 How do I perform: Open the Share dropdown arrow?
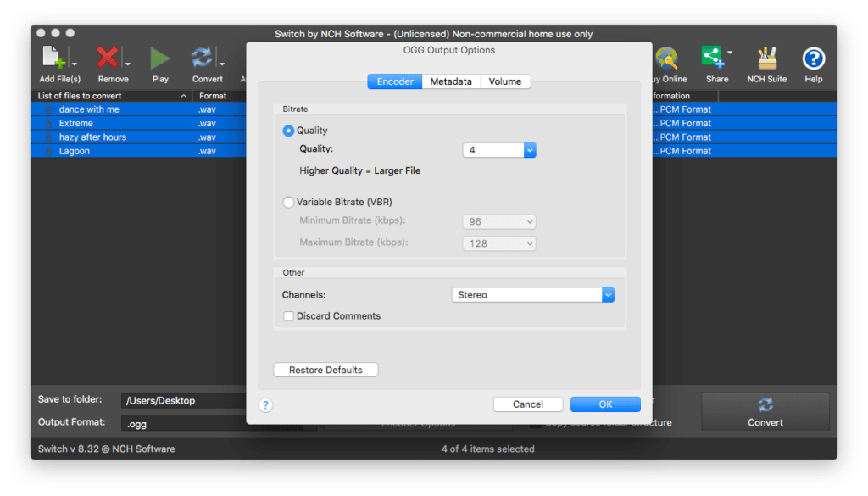tap(730, 53)
